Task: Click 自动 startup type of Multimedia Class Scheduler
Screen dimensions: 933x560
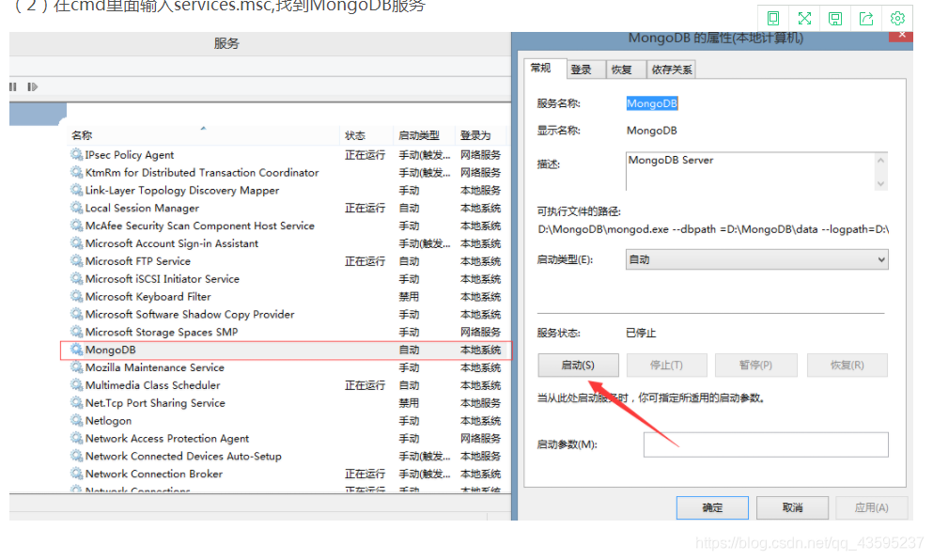Action: pos(409,385)
